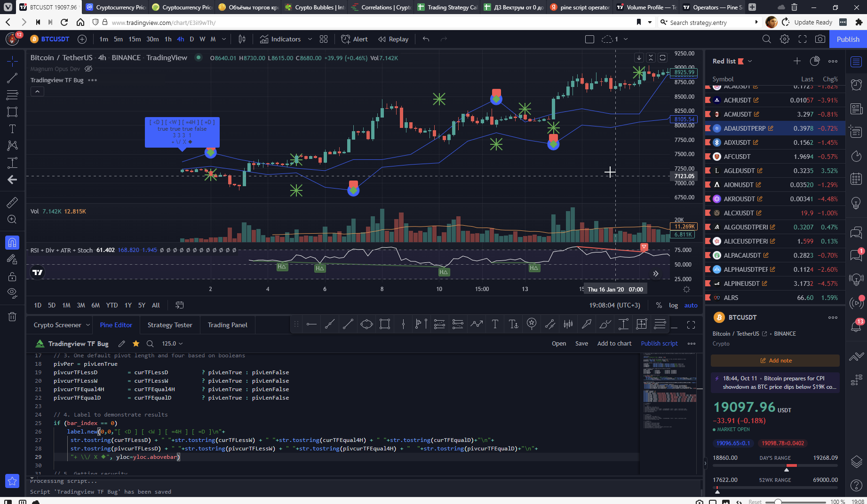867x504 pixels.
Task: Switch chart to 1h timeframe
Action: pos(168,39)
